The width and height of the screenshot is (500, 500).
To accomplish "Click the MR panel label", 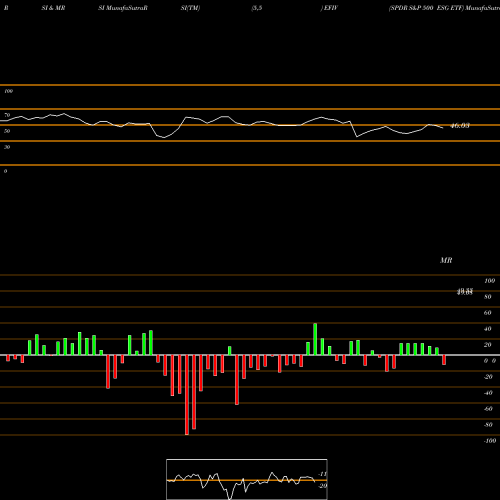I will pos(446,260).
